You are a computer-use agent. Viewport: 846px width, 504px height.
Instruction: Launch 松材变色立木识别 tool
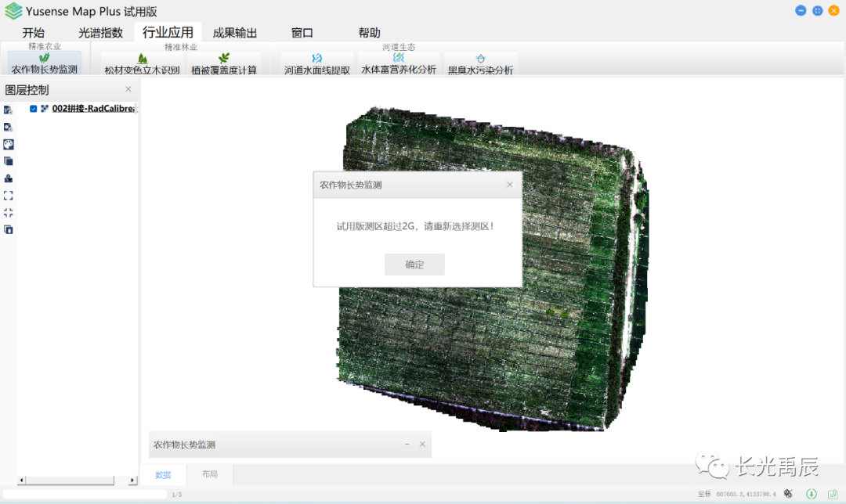(x=142, y=64)
